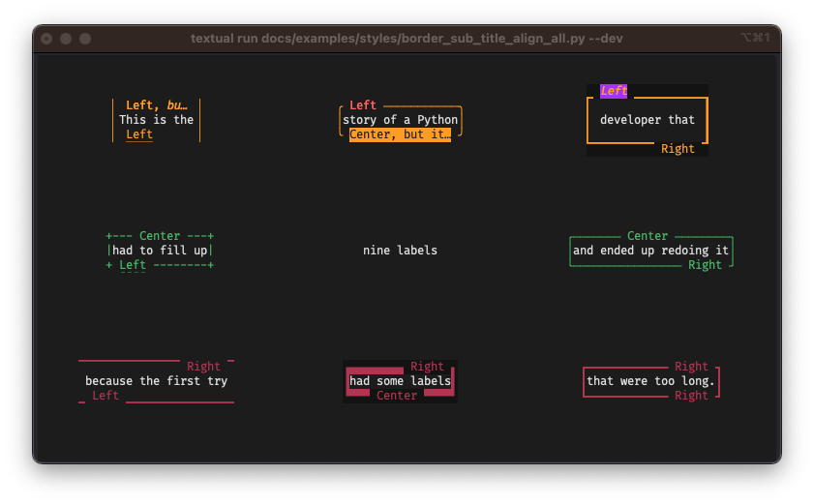Click the orange 'Left, bu…' border title

point(156,105)
